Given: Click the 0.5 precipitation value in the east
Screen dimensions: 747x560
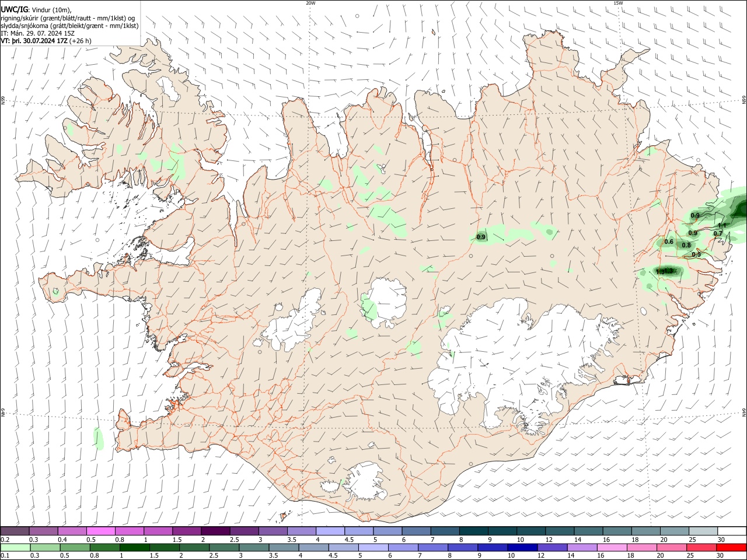Looking at the screenshot, I should pos(696,254).
